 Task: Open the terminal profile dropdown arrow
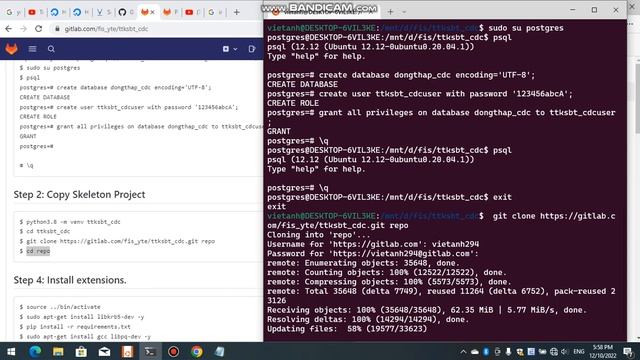(x=404, y=12)
